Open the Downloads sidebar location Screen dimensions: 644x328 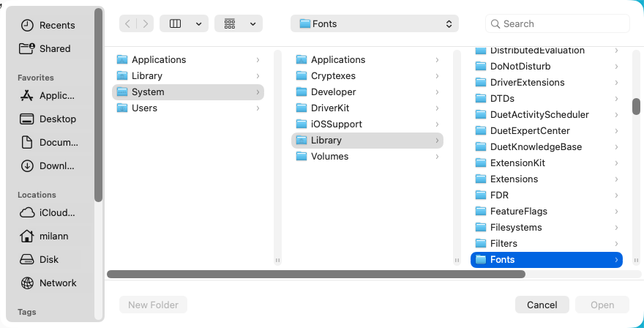point(48,165)
